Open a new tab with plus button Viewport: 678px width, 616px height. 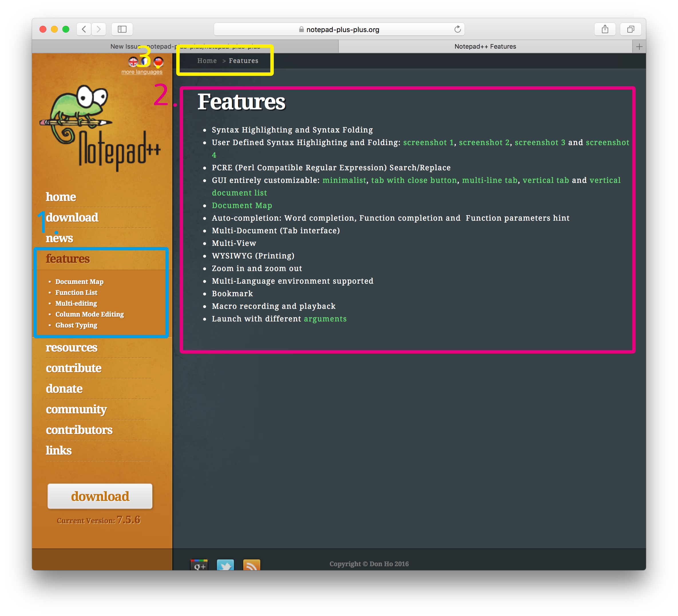tap(639, 46)
